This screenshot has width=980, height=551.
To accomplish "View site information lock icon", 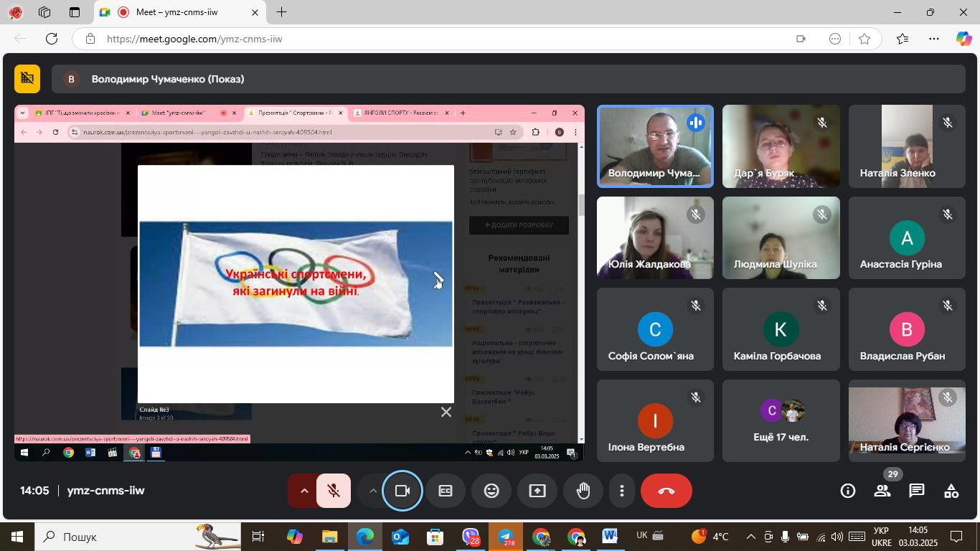I will point(90,39).
